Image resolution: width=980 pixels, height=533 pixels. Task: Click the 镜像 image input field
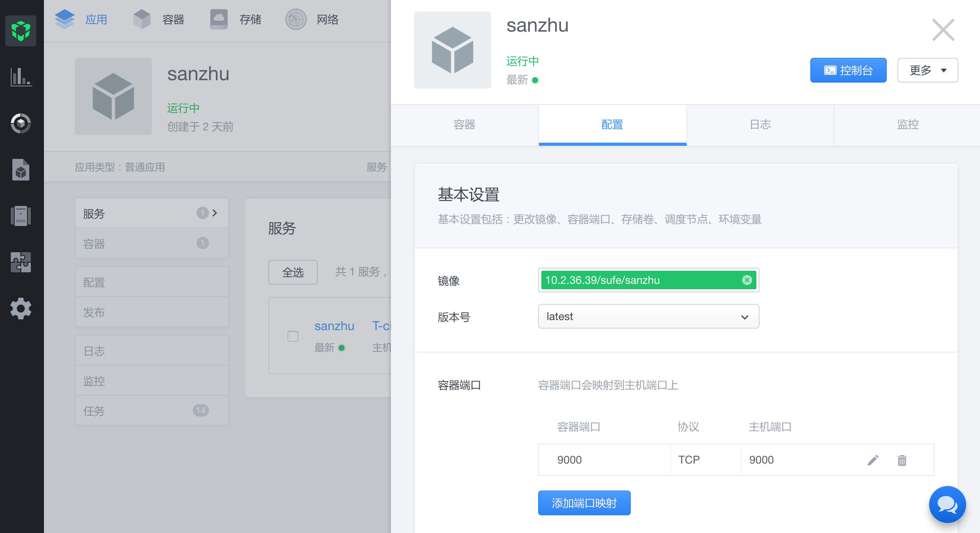pos(649,280)
